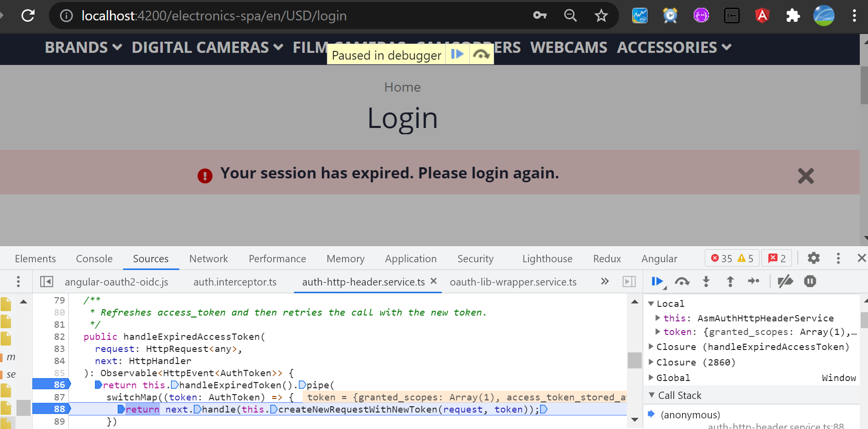Open the BRANDS dropdown menu
This screenshot has height=429, width=868.
[83, 48]
